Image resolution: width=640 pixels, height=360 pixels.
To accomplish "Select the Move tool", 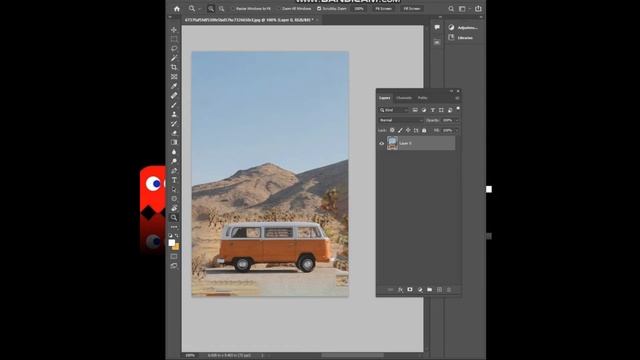I will [x=174, y=30].
